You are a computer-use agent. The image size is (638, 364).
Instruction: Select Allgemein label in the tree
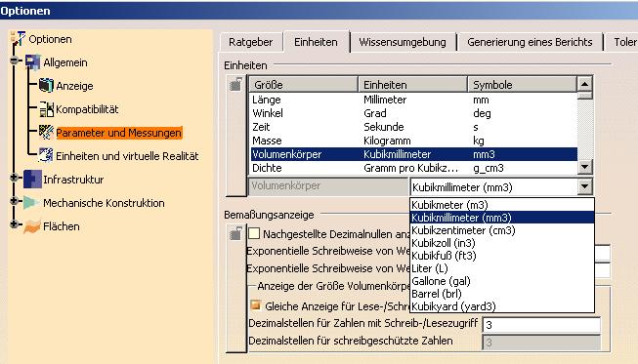[65, 62]
